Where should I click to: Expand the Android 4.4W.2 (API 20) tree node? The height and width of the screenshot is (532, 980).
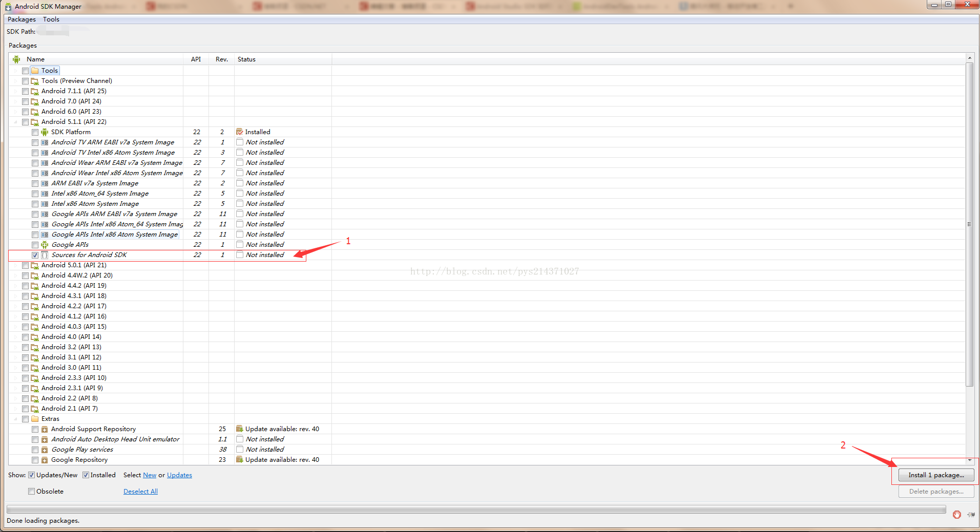pos(15,275)
